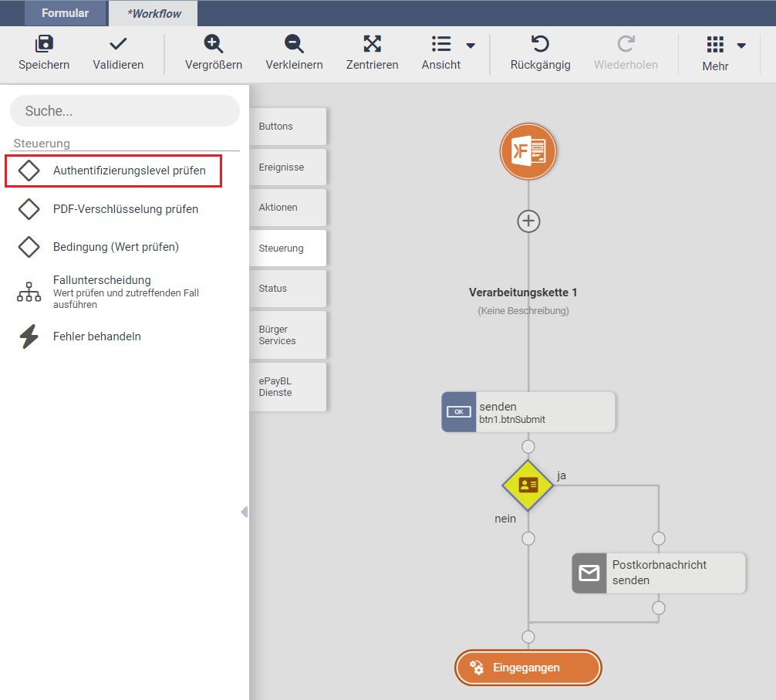Zoom out with the Verkleinern icon
This screenshot has height=700, width=776.
(294, 44)
